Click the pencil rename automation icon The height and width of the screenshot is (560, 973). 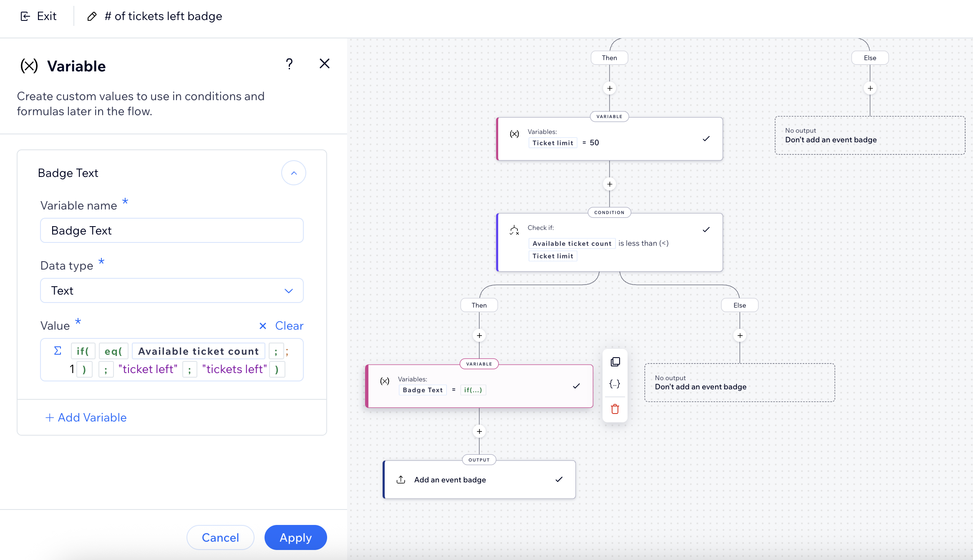pos(92,16)
